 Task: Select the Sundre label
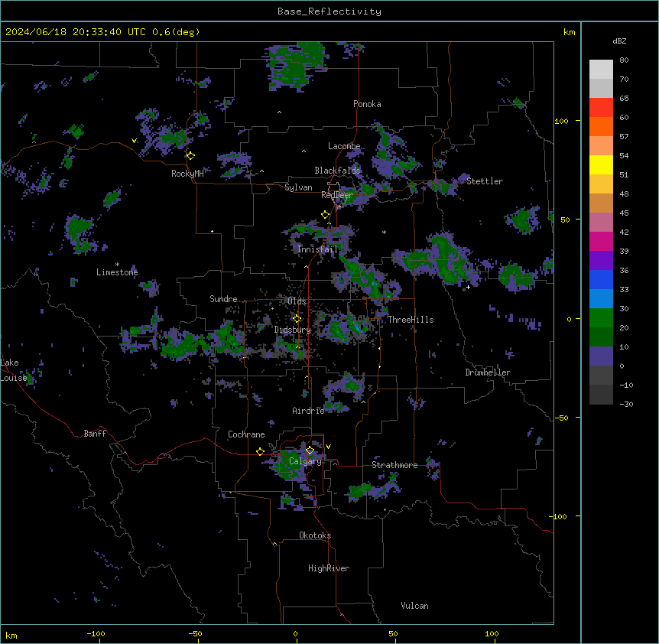pos(223,299)
